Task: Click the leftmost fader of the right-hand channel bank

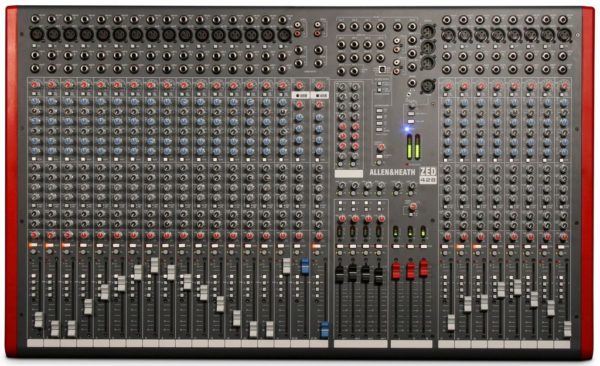Action: pyautogui.click(x=451, y=322)
